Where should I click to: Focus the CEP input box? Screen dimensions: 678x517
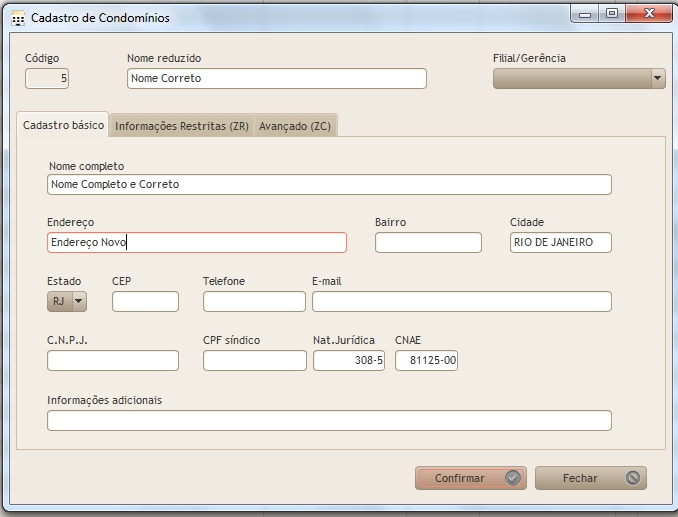coord(145,301)
